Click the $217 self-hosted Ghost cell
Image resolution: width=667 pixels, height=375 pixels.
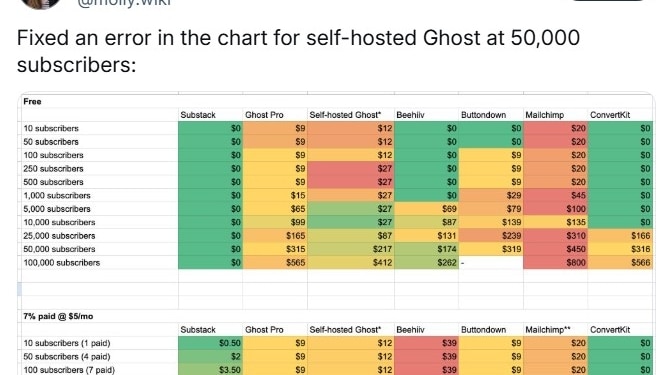(351, 249)
